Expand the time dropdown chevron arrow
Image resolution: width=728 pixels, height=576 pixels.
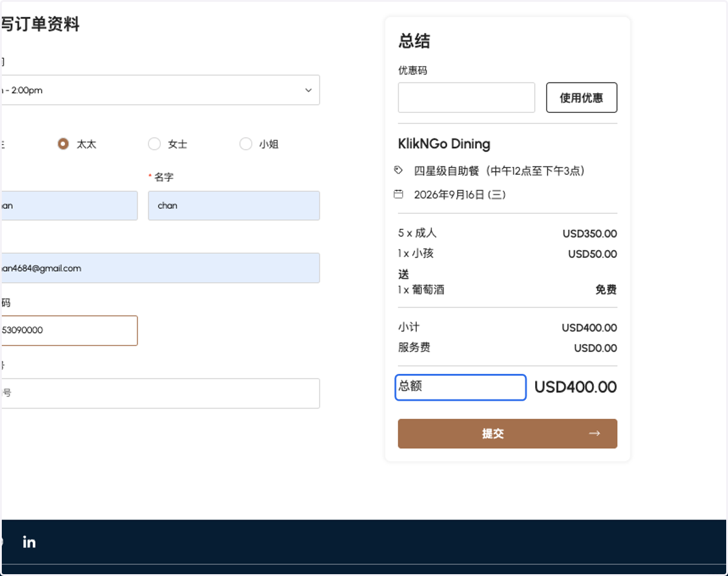pyautogui.click(x=308, y=90)
